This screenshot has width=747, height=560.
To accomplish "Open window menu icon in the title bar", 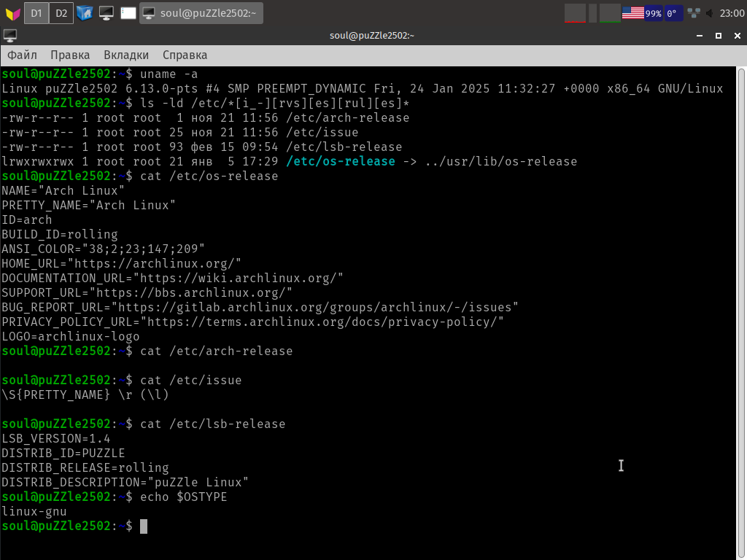I will coord(10,35).
